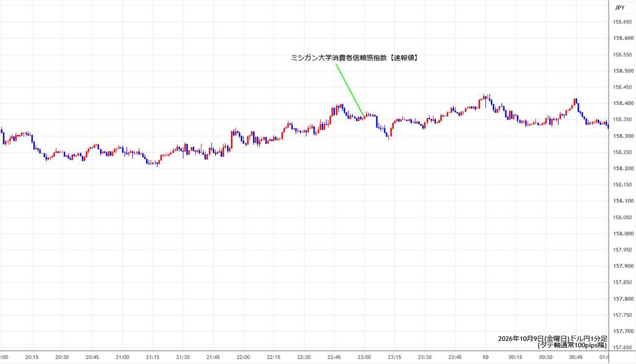Click the 00:15 time axis label
Screen dimensions: 636x364
point(516,357)
